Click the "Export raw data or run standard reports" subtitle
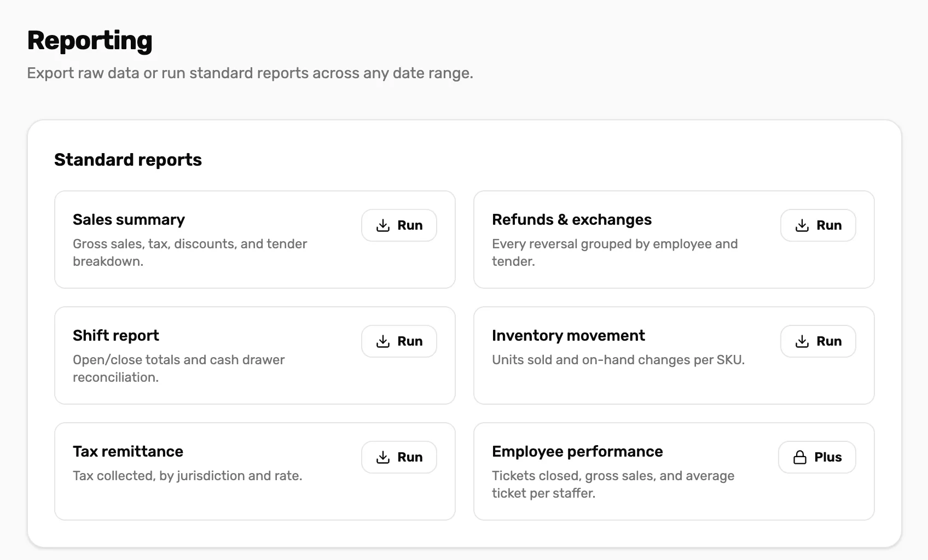The height and width of the screenshot is (560, 928). (250, 73)
